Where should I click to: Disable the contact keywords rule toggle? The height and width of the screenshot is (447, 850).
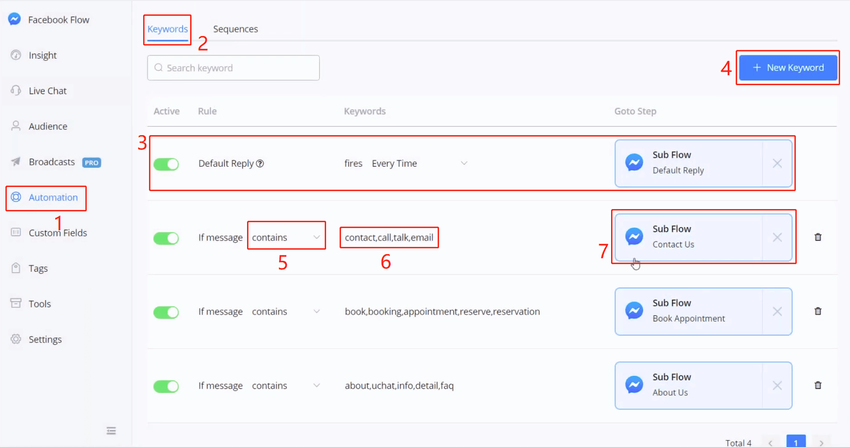point(166,238)
